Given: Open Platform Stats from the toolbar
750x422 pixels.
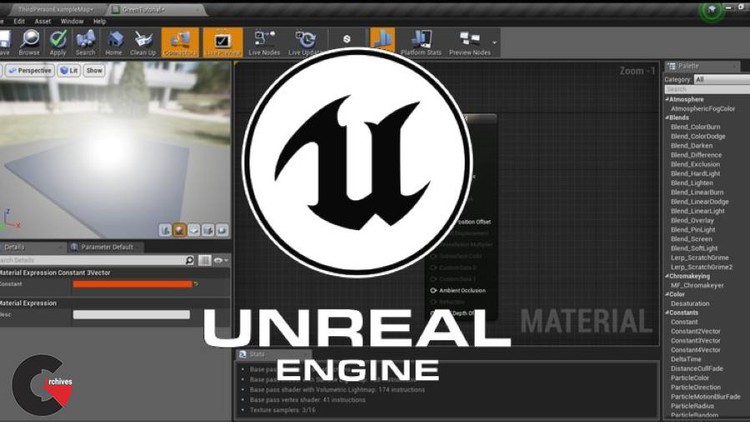Looking at the screenshot, I should pos(419,41).
